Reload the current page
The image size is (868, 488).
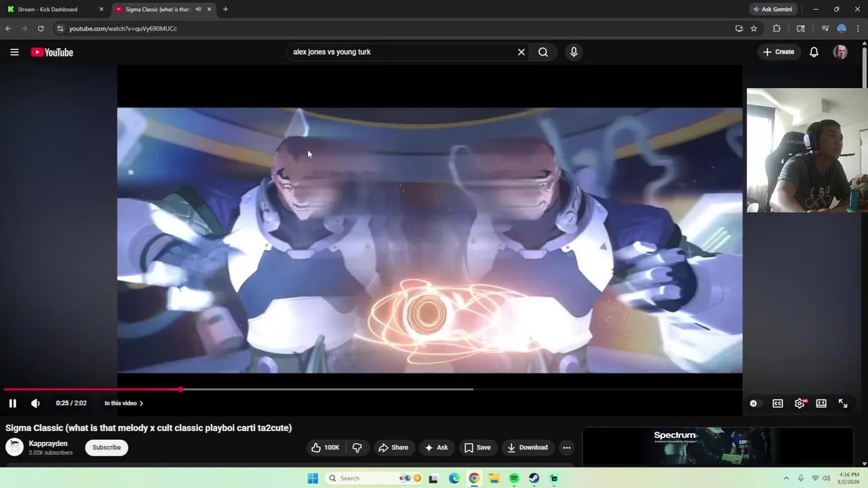click(41, 28)
